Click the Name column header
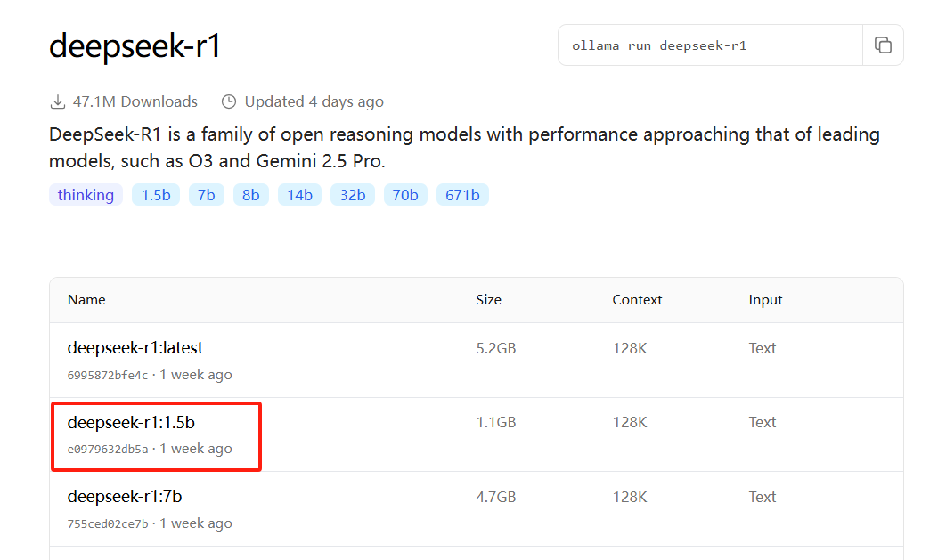Screen dimensions: 946x560 (x=86, y=300)
